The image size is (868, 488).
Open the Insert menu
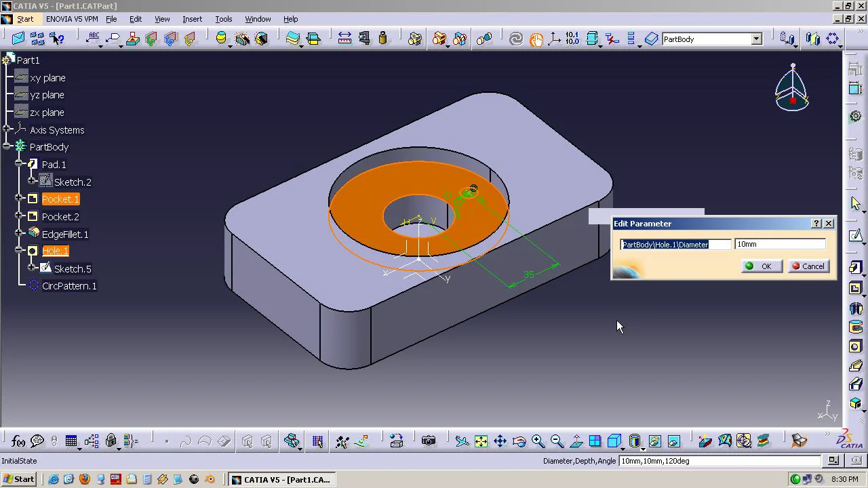[192, 19]
